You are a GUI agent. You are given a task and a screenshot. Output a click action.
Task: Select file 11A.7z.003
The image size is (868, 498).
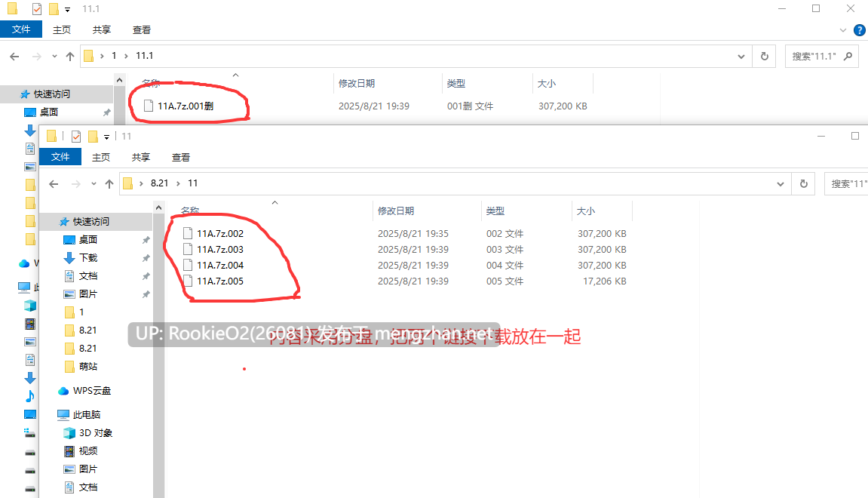point(220,250)
